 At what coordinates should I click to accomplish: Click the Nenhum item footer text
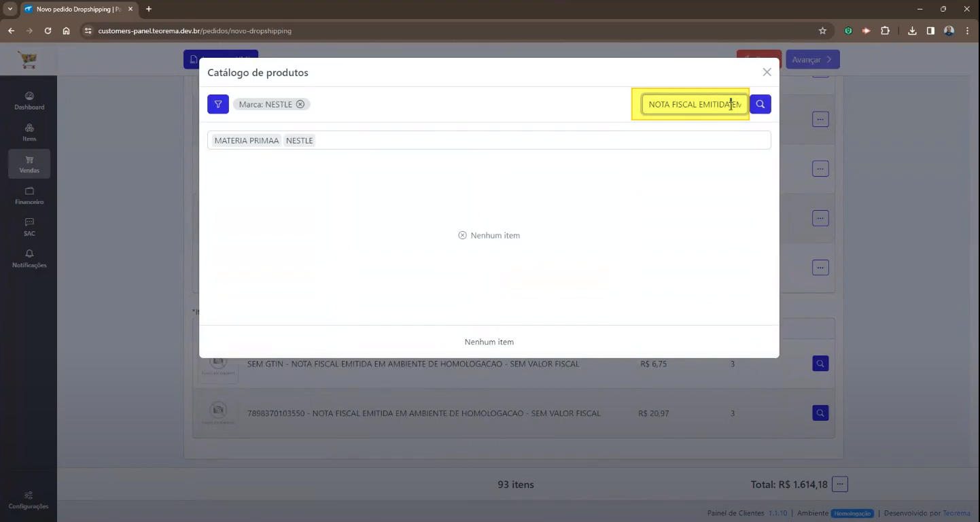pos(489,342)
